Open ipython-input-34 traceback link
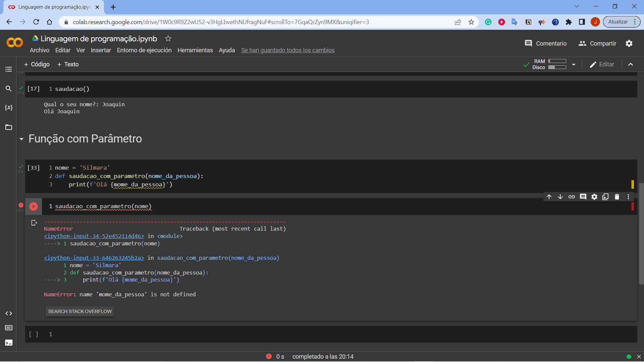644x362 pixels. 94,236
